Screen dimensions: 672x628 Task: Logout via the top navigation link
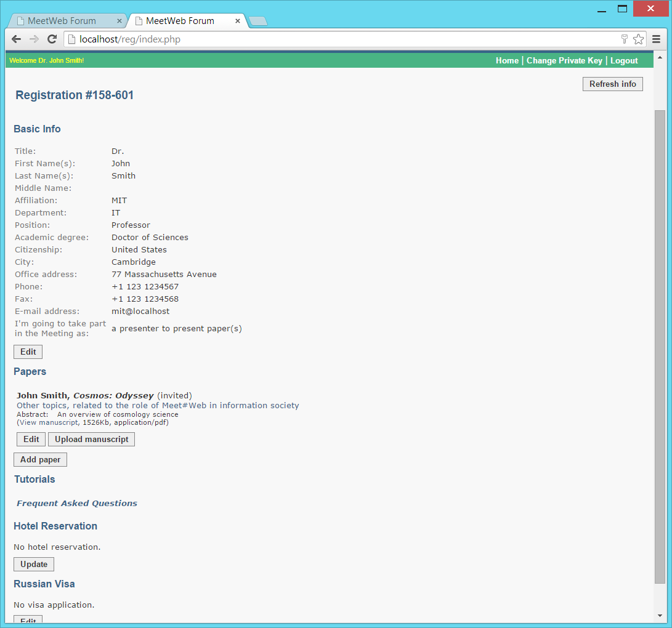pyautogui.click(x=624, y=60)
